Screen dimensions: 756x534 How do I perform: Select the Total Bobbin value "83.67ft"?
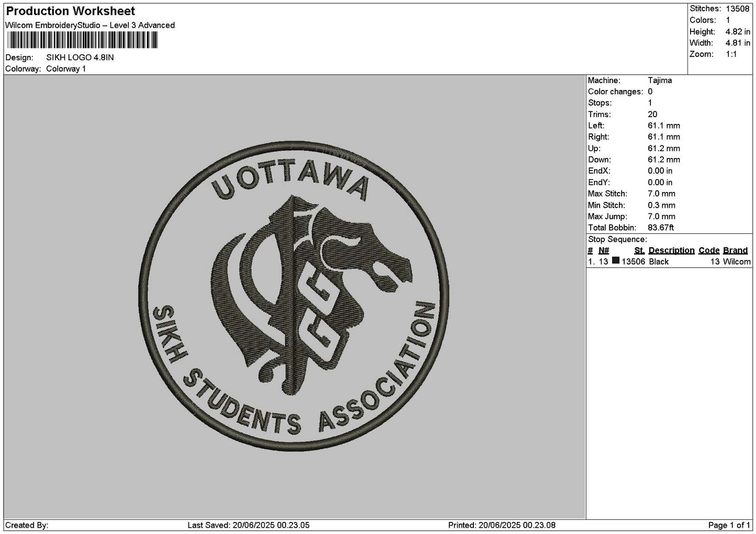(661, 228)
